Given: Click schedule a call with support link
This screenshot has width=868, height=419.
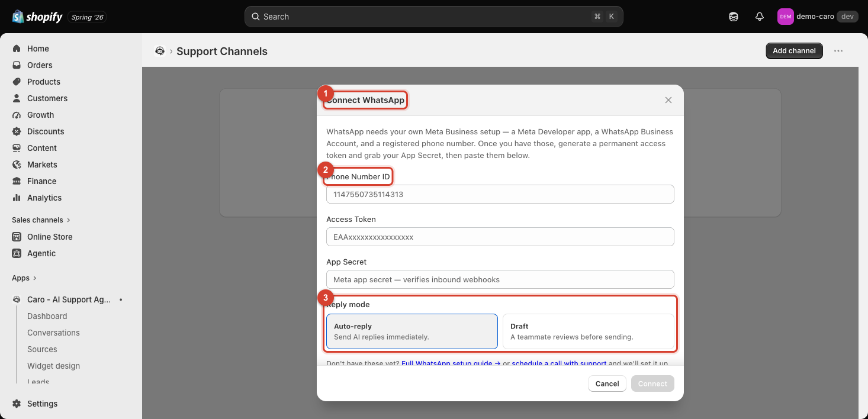Looking at the screenshot, I should click(559, 363).
